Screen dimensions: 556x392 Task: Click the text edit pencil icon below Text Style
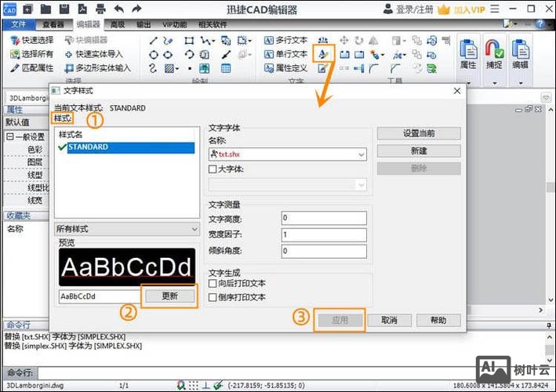click(323, 68)
